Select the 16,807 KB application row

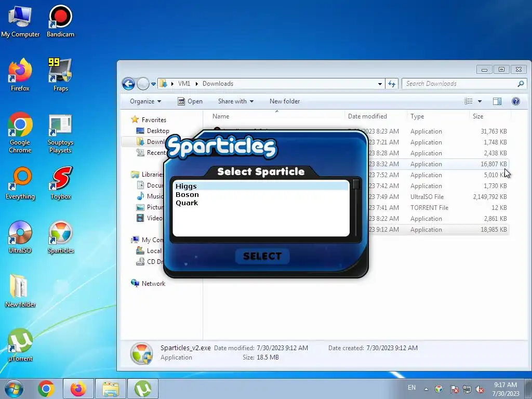437,164
